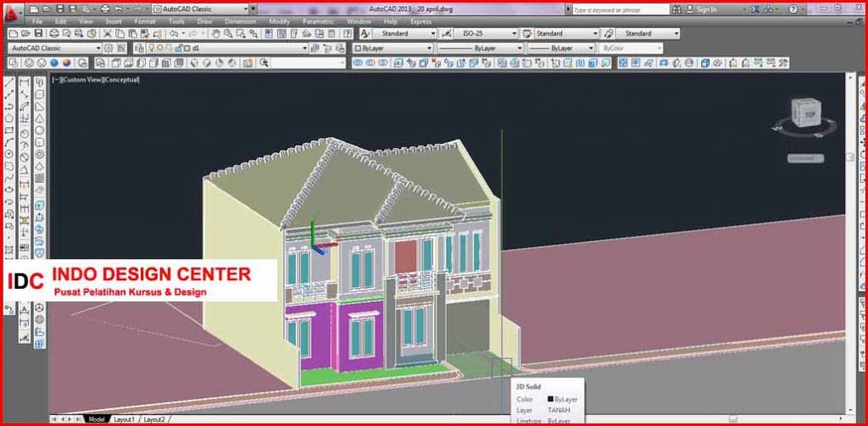Click the binoculars search icon
Screen dimensions: 868x426
click(677, 9)
